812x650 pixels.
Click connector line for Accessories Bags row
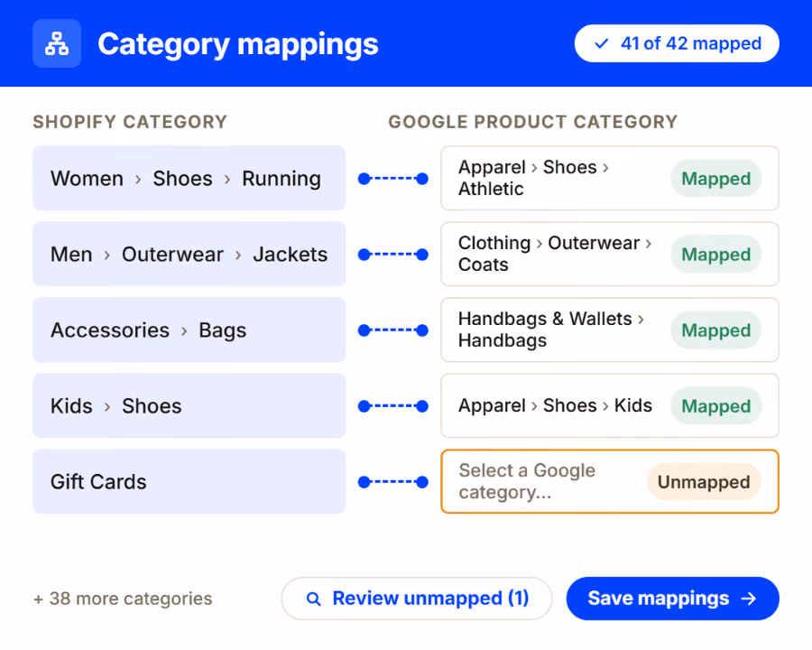tap(393, 330)
